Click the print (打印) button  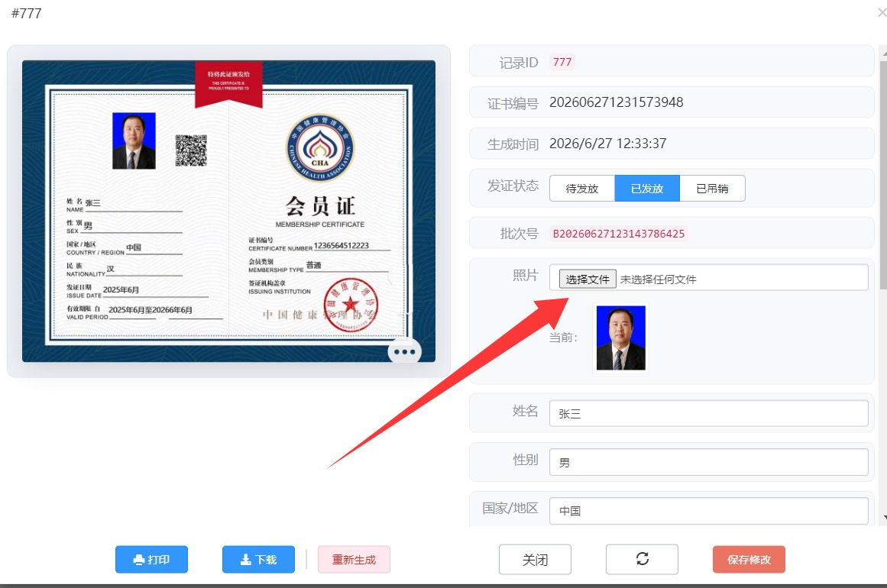[151, 559]
